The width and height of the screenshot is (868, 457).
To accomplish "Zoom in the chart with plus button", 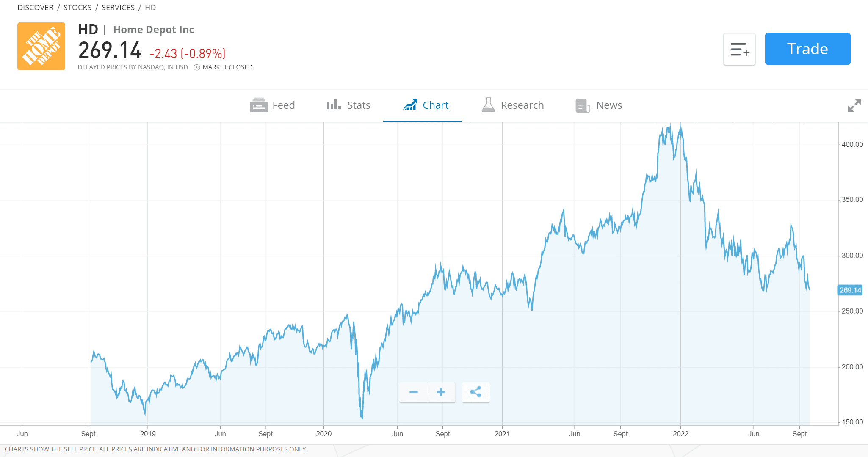I will pos(441,392).
